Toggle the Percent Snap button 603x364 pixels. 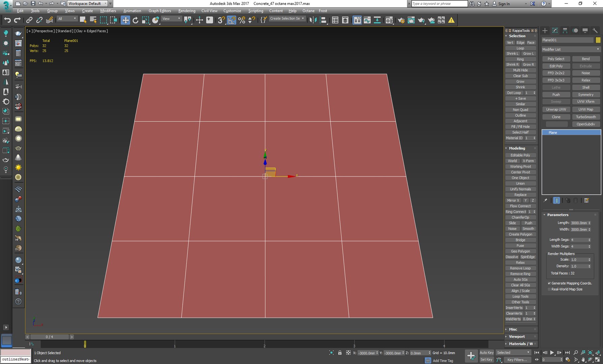241,20
